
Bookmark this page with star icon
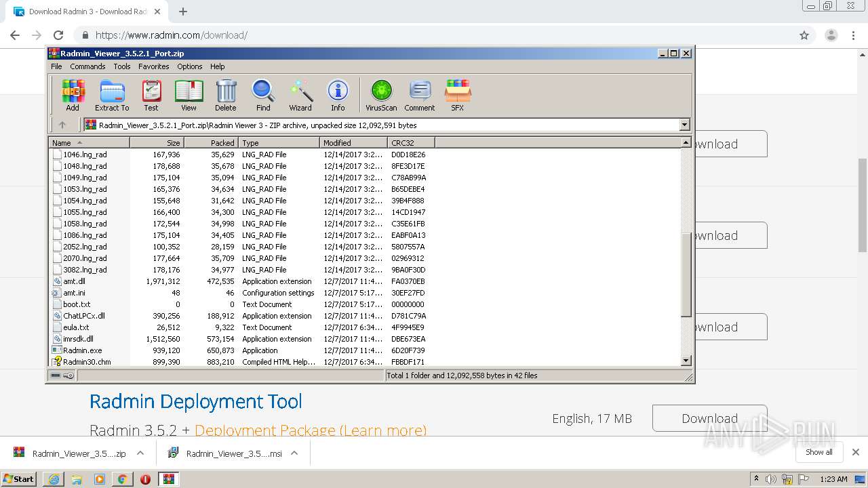tap(804, 35)
